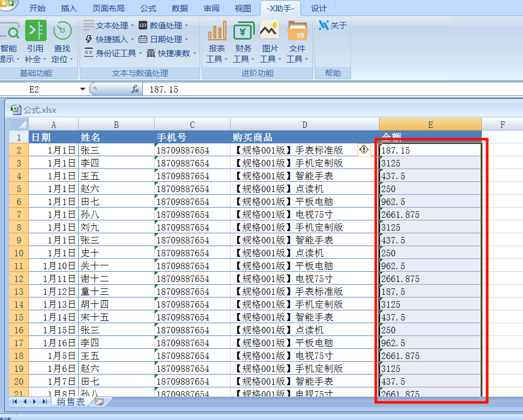Expand the 引用补全 dropdown arrow
Image resolution: width=523 pixels, height=420 pixels.
point(44,59)
